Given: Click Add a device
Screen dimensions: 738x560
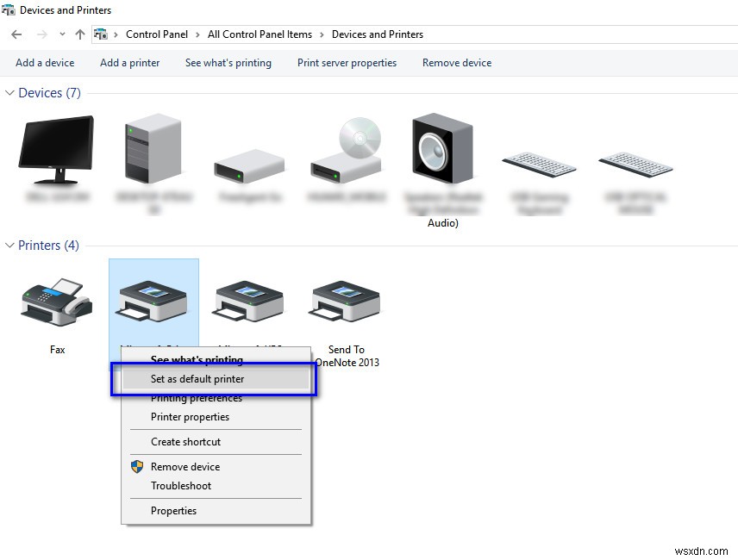Looking at the screenshot, I should point(45,63).
